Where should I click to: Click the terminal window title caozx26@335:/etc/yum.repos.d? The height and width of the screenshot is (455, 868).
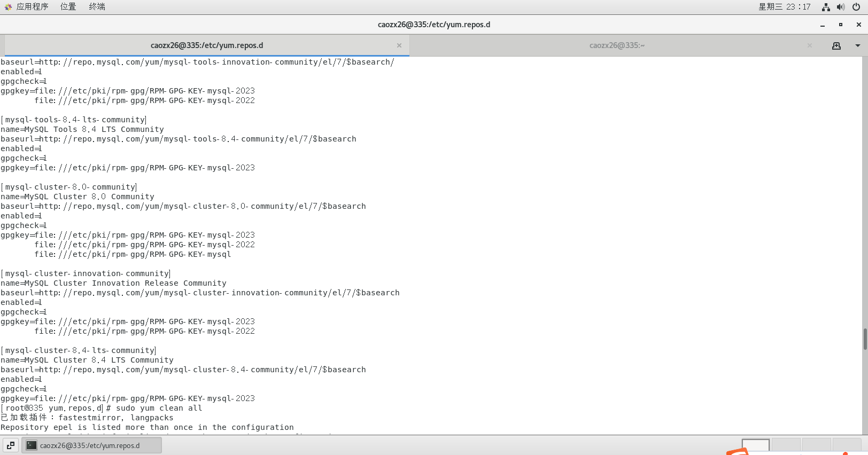(434, 25)
